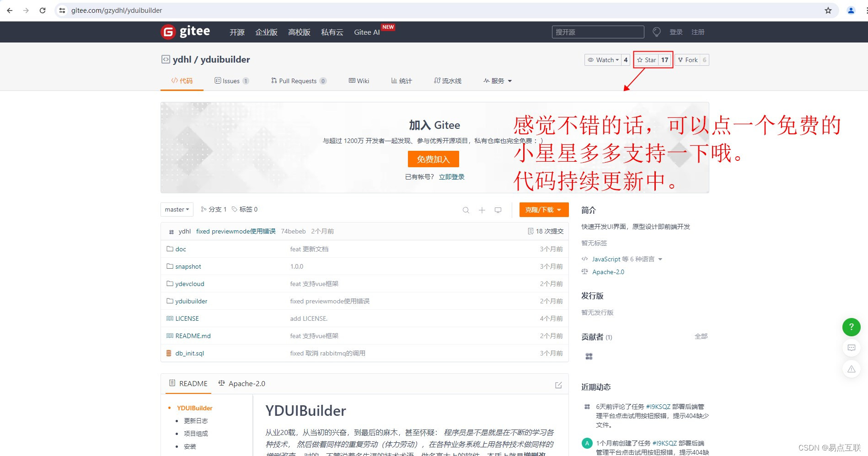Click 注册 in the header
The height and width of the screenshot is (456, 868).
pos(698,32)
